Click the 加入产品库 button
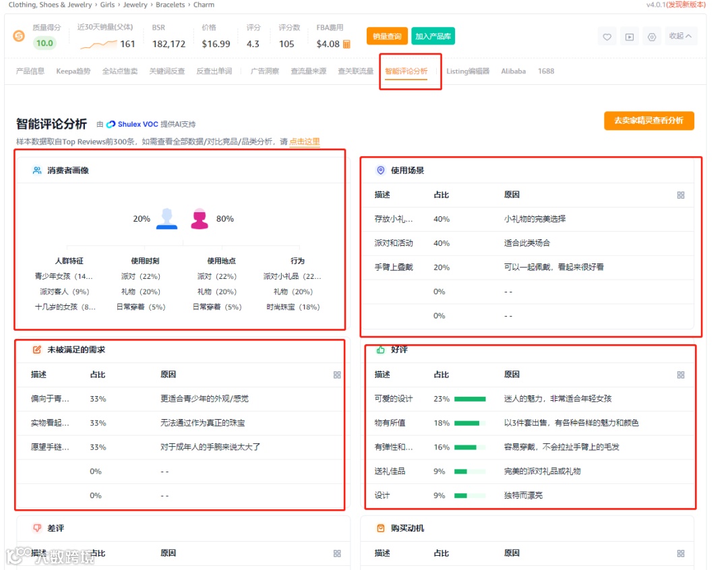Viewport: 728px width, 570px height. click(x=434, y=36)
